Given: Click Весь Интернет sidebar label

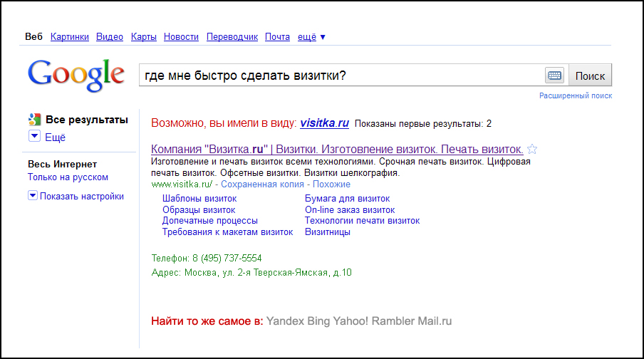Looking at the screenshot, I should (63, 165).
